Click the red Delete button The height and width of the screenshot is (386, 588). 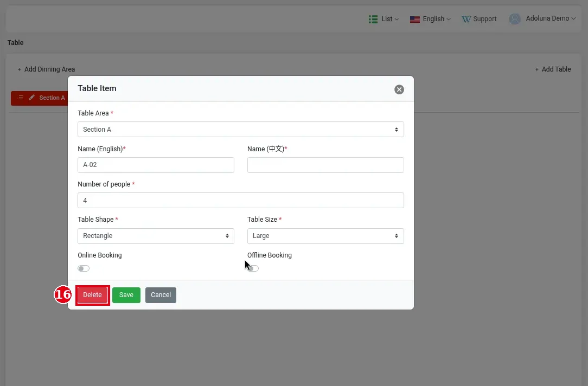pyautogui.click(x=92, y=295)
